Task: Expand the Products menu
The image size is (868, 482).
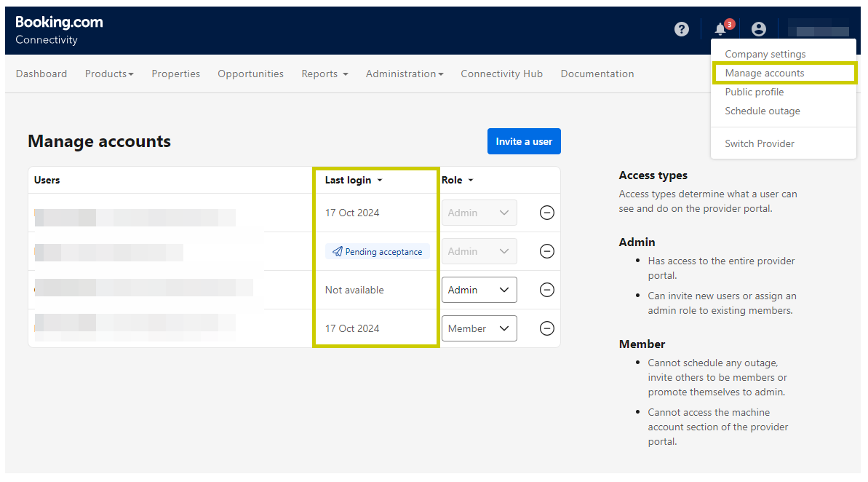Action: (109, 74)
